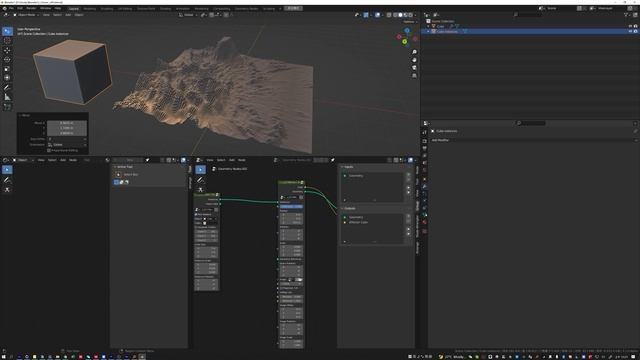The width and height of the screenshot is (640, 360).
Task: Open the Blender app on the taskbar
Action: click(142, 357)
